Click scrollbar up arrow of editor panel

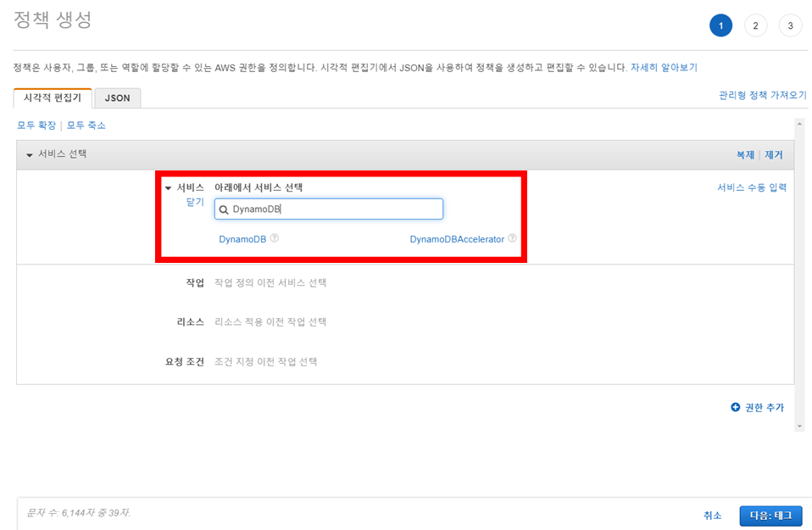coord(799,125)
